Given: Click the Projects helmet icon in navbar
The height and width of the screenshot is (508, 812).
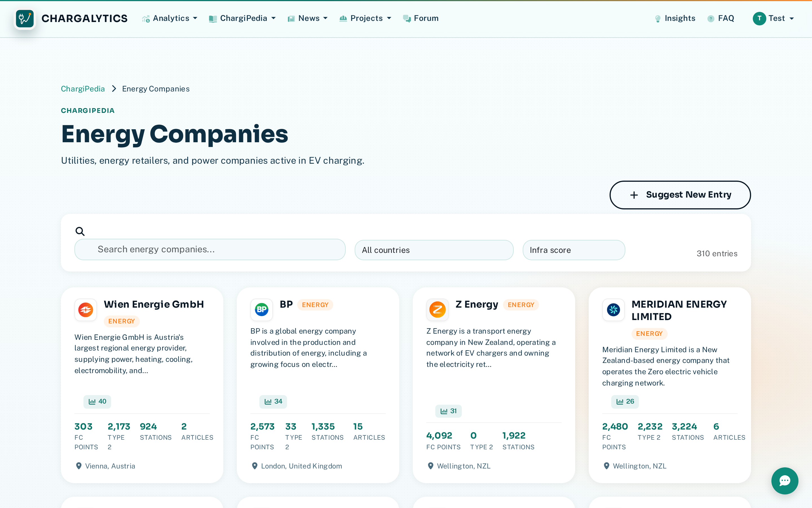Looking at the screenshot, I should click(343, 19).
